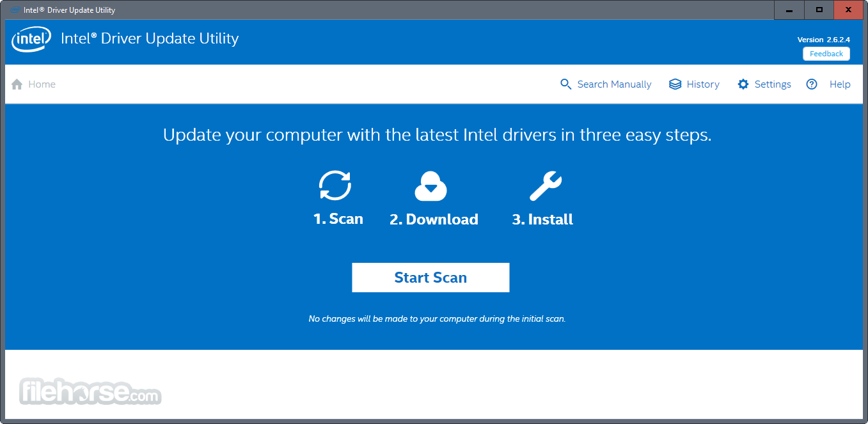
Task: Click the Search Manually magnifier icon
Action: tap(565, 84)
